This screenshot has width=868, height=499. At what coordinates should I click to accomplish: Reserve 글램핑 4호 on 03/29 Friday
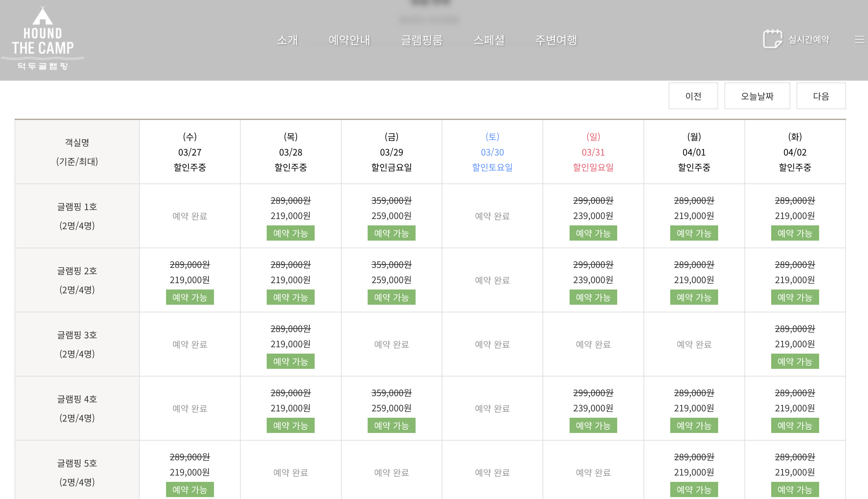(391, 425)
